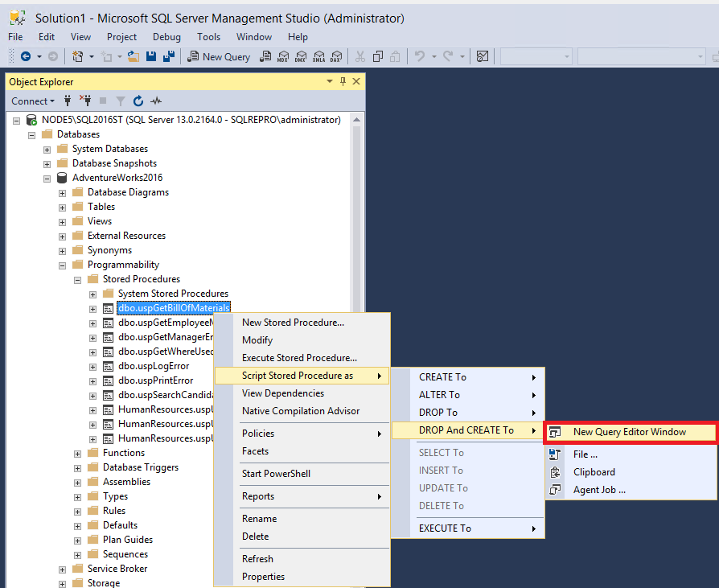Choose Start PowerShell in context menu
The width and height of the screenshot is (719, 588).
click(302, 474)
